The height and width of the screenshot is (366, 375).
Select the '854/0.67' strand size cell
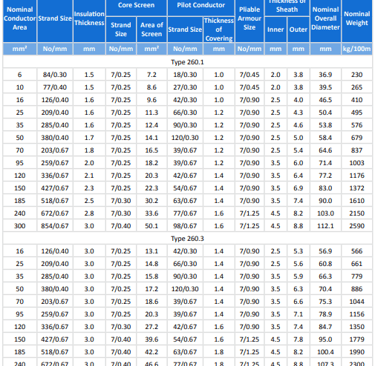(x=55, y=226)
